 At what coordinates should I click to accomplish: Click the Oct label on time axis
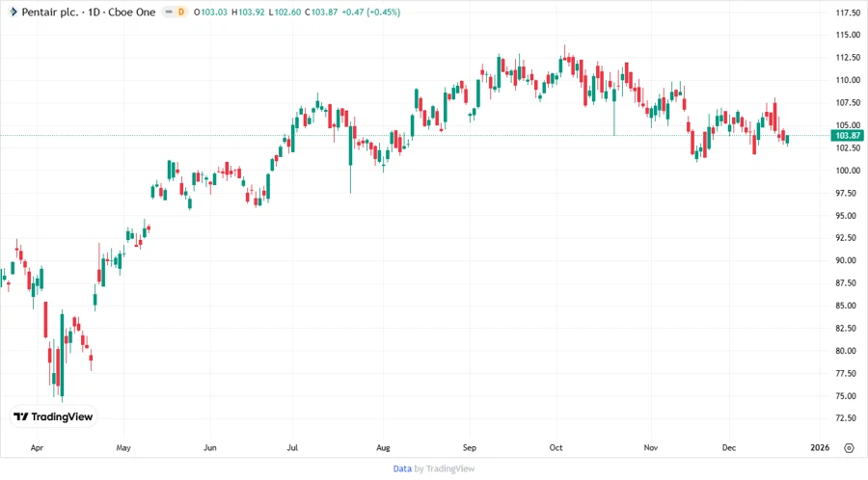(556, 447)
